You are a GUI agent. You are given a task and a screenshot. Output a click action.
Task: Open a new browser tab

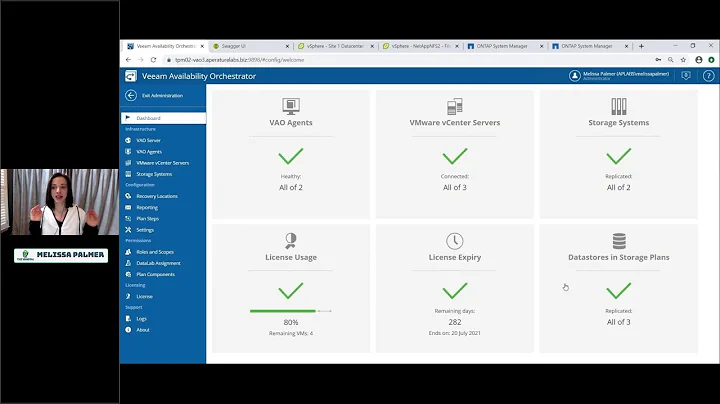[641, 46]
